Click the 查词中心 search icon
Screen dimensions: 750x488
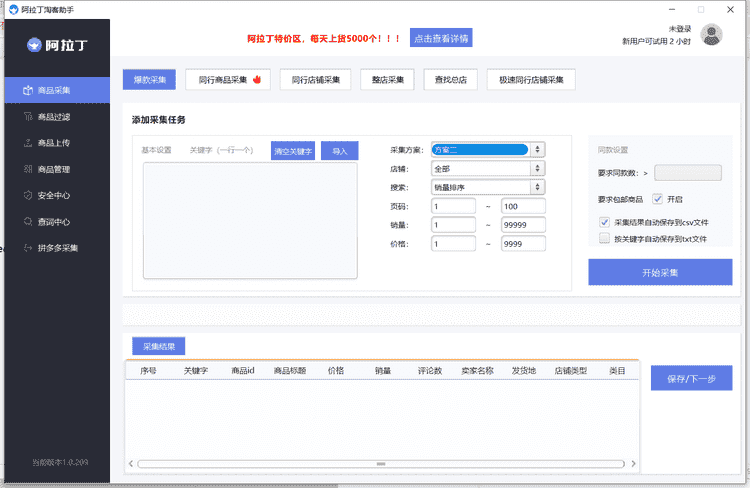(x=28, y=222)
